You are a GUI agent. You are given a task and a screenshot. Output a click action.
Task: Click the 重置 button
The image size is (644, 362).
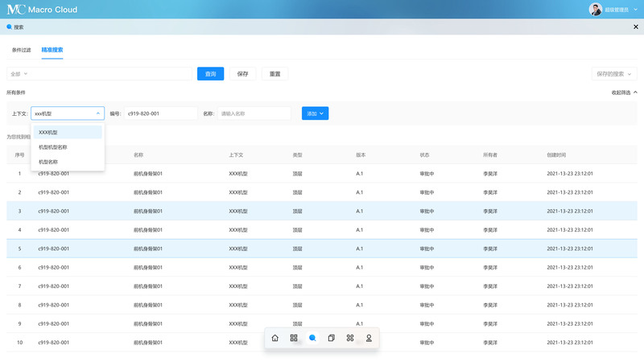pos(275,74)
